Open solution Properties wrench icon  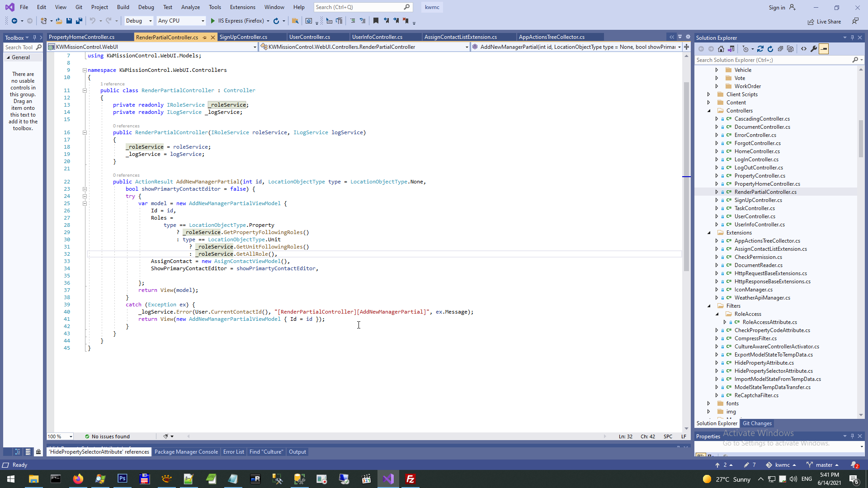click(x=814, y=49)
